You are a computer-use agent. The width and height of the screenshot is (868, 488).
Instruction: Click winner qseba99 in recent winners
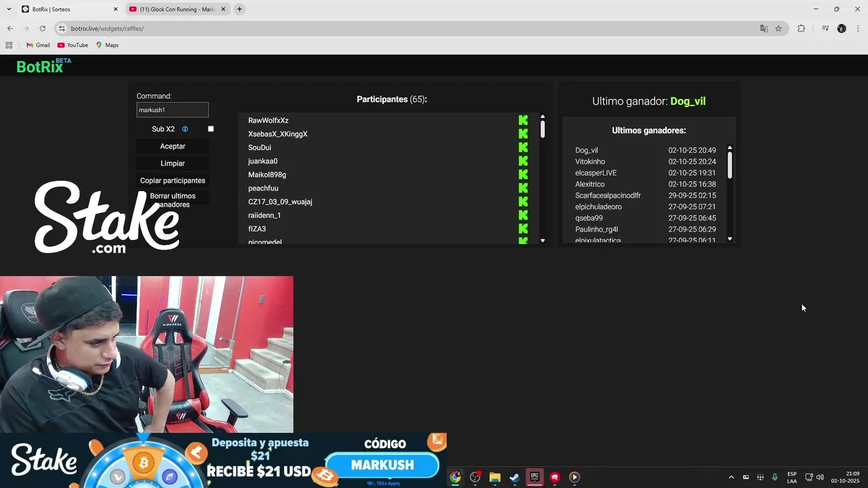[589, 218]
